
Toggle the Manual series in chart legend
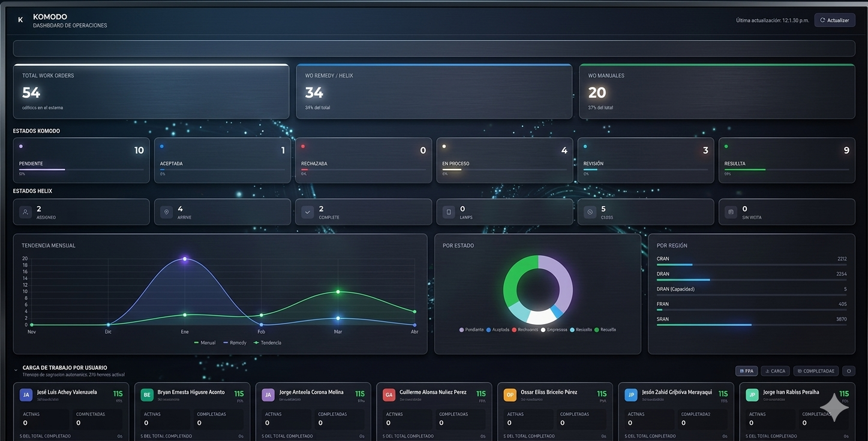pyautogui.click(x=205, y=343)
